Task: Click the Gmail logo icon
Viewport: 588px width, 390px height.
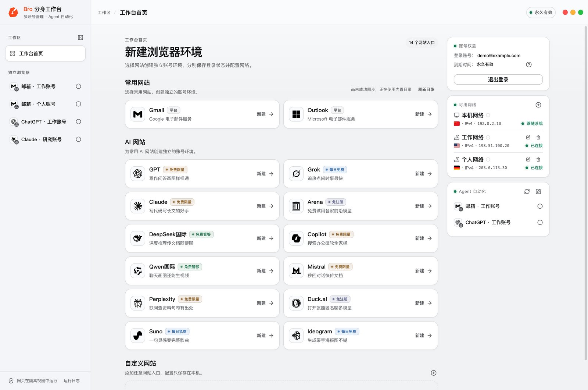Action: pyautogui.click(x=138, y=114)
